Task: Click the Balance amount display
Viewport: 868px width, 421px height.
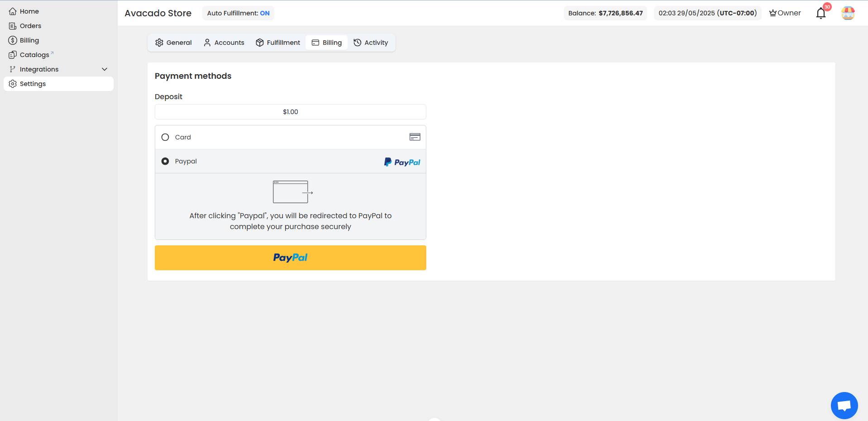Action: [606, 13]
